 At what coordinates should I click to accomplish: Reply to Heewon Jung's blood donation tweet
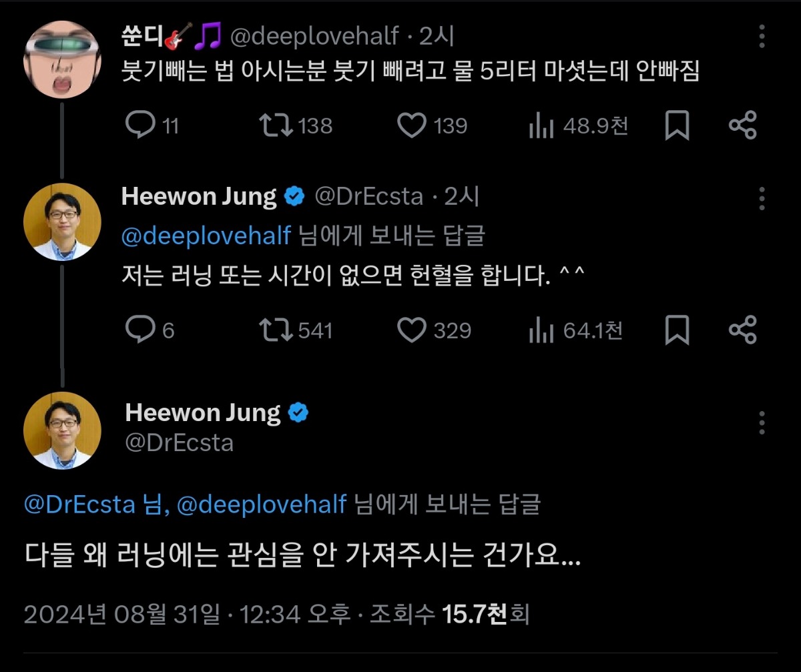pyautogui.click(x=141, y=330)
